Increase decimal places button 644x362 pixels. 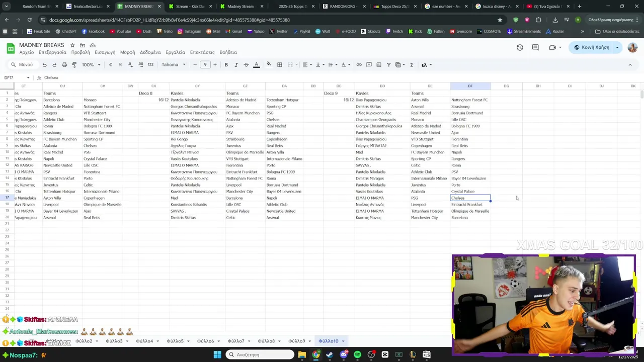click(x=140, y=65)
